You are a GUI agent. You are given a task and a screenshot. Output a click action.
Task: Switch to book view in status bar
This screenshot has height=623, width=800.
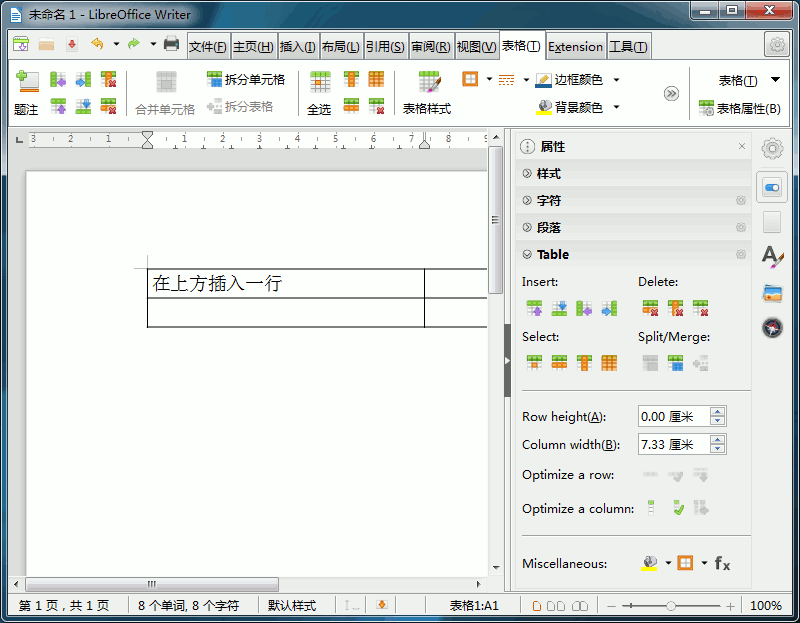pyautogui.click(x=575, y=606)
